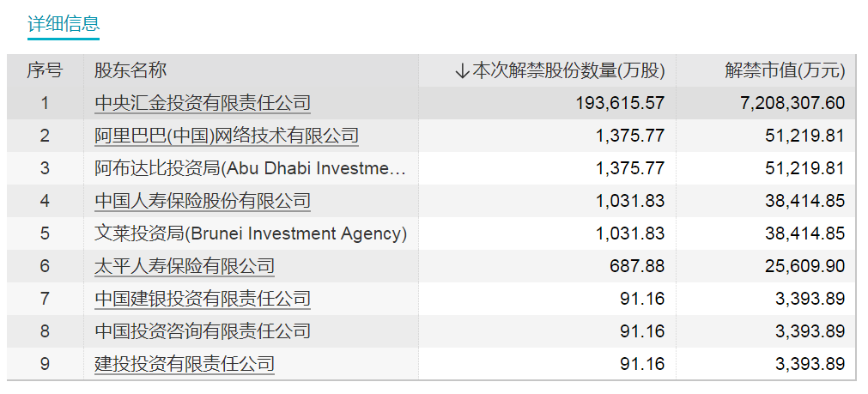
Task: Sort by 本次解禁股份数量 column header
Action: [568, 70]
